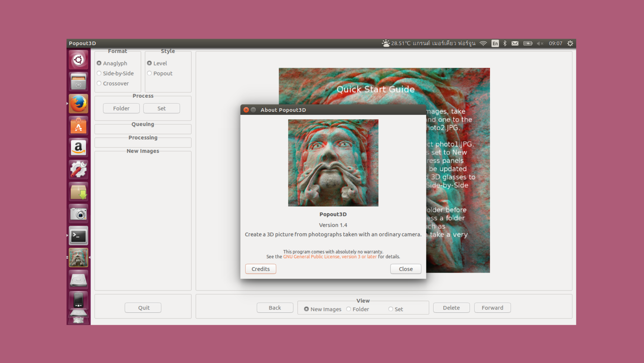Open the session gear menu
The height and width of the screenshot is (363, 644).
pyautogui.click(x=570, y=43)
